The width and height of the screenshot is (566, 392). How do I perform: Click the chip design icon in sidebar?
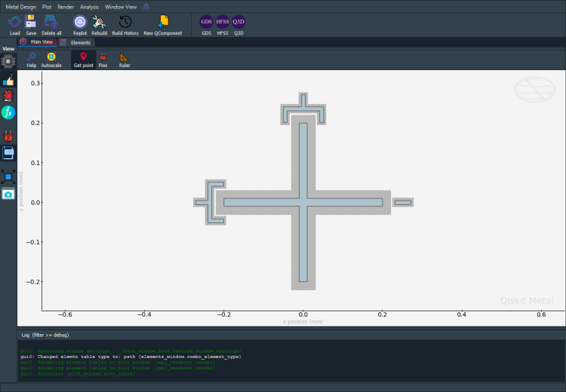coord(8,62)
